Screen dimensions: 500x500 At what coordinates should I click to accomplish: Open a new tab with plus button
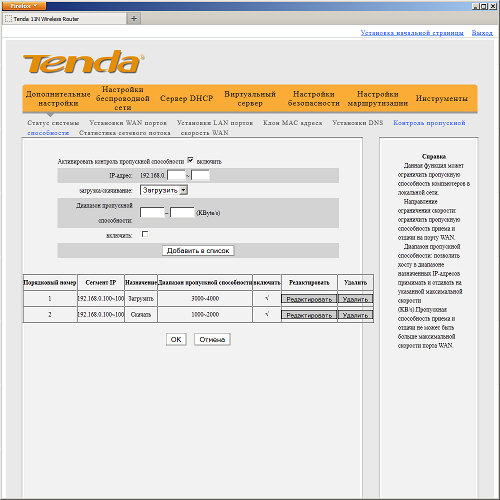[x=134, y=19]
